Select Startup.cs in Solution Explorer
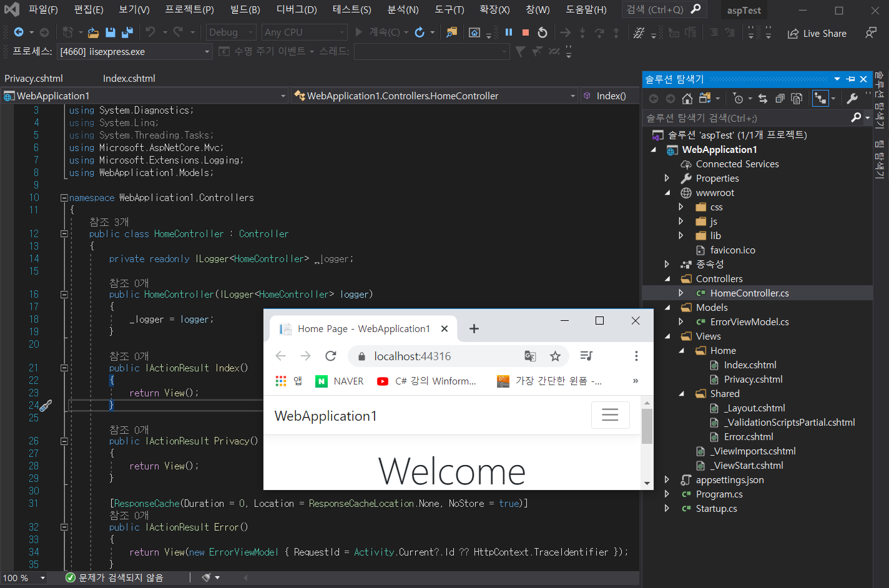The image size is (889, 588). tap(716, 509)
